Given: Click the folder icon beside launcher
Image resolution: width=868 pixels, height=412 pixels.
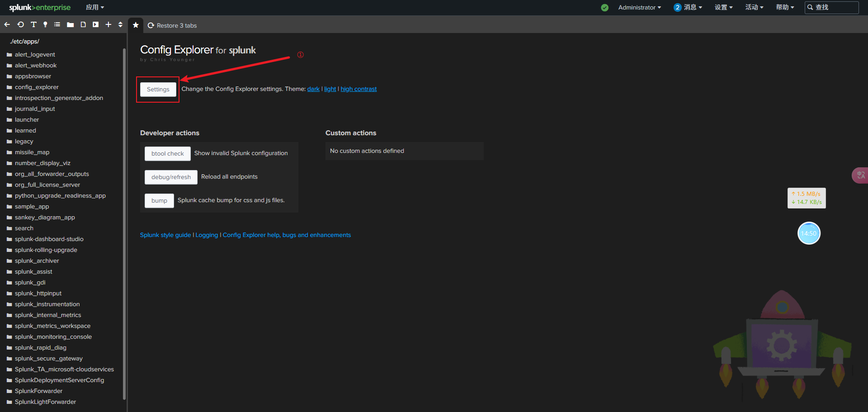Looking at the screenshot, I should [x=9, y=120].
